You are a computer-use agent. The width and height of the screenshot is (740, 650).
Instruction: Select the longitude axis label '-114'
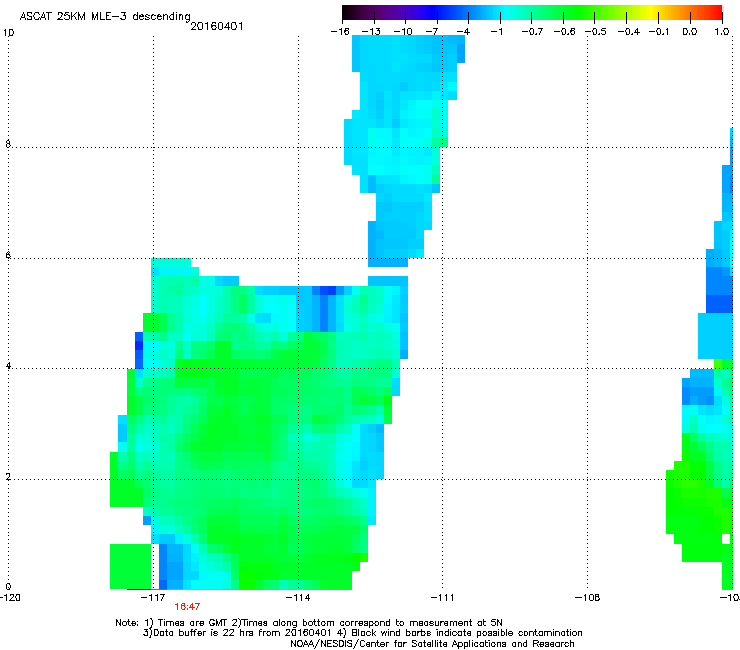click(298, 598)
